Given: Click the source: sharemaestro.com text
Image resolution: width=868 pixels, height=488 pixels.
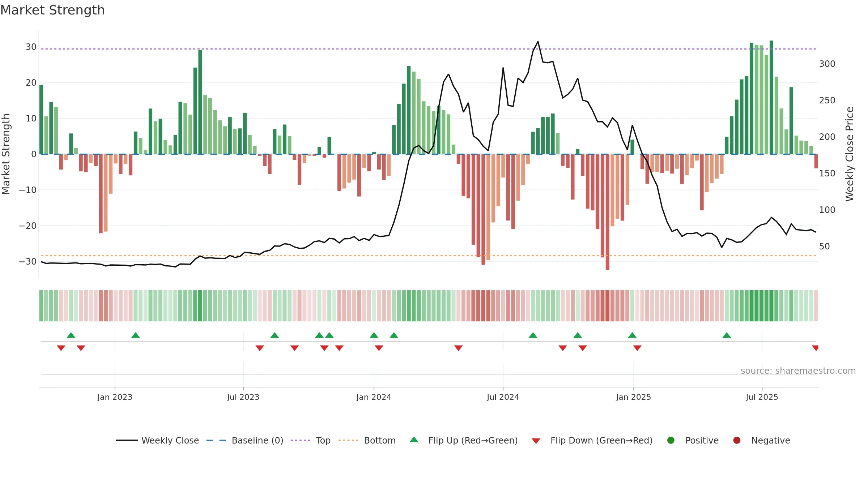Looking at the screenshot, I should [798, 371].
